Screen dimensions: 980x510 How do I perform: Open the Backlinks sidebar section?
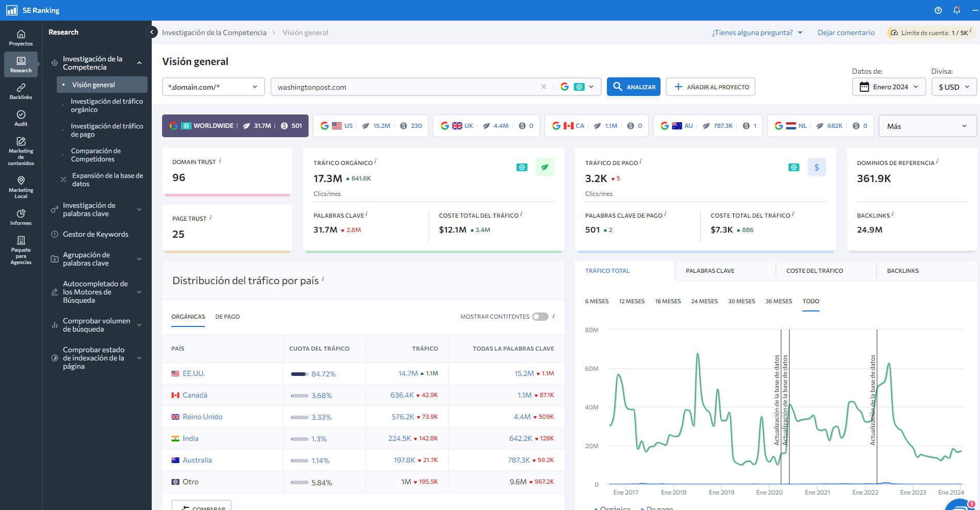point(21,91)
